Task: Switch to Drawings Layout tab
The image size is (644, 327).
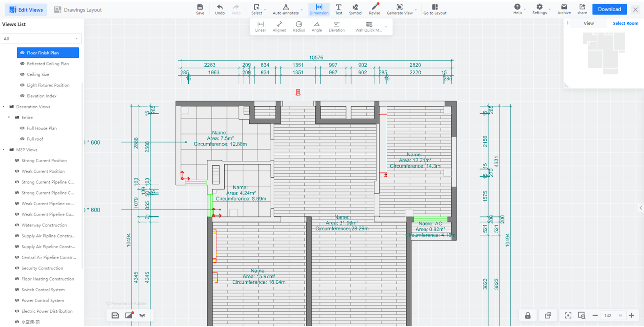Action: [x=78, y=10]
